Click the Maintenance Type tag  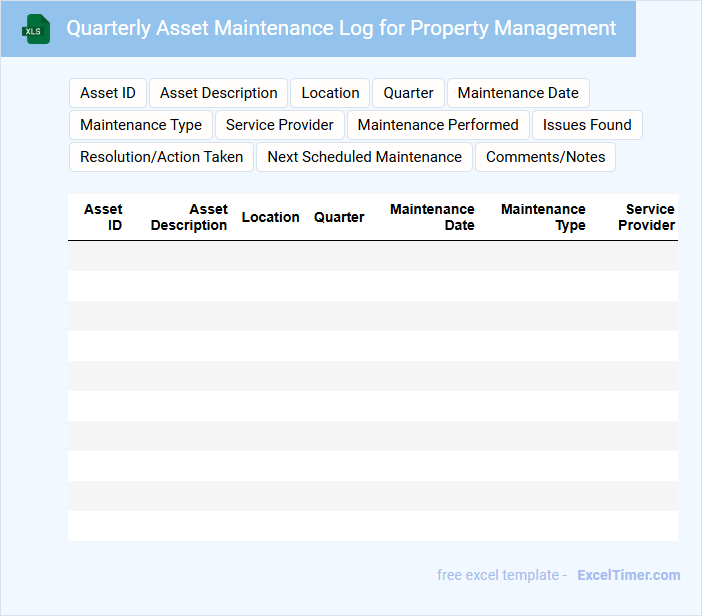point(141,125)
